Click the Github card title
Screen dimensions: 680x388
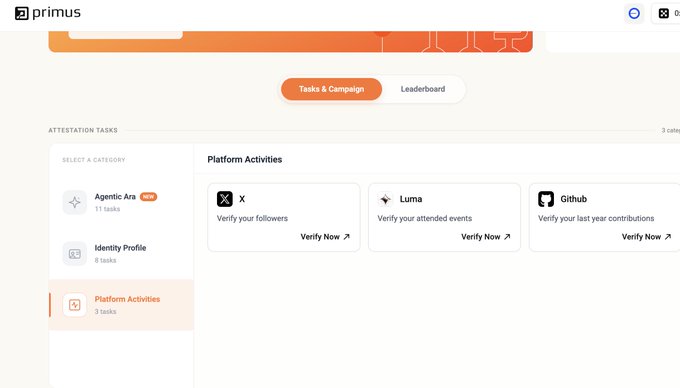(x=574, y=199)
